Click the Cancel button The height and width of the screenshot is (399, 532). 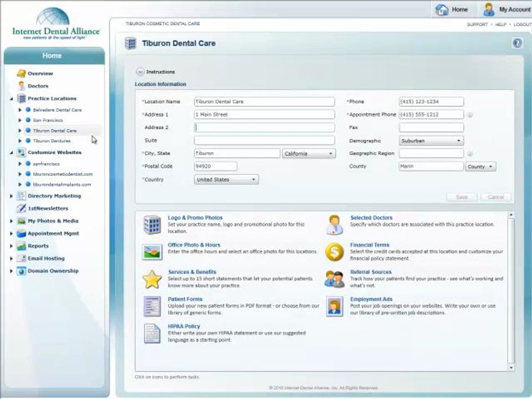pos(495,197)
